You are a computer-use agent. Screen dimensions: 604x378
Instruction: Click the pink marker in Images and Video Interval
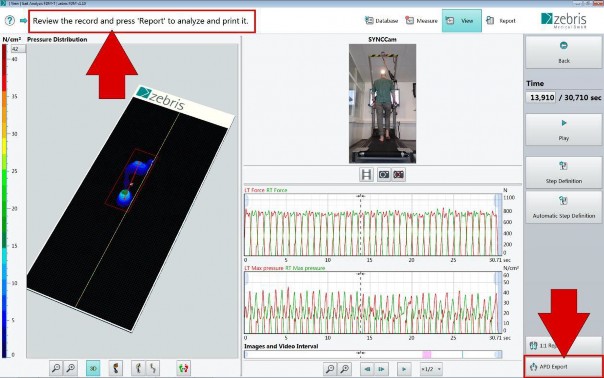point(426,354)
